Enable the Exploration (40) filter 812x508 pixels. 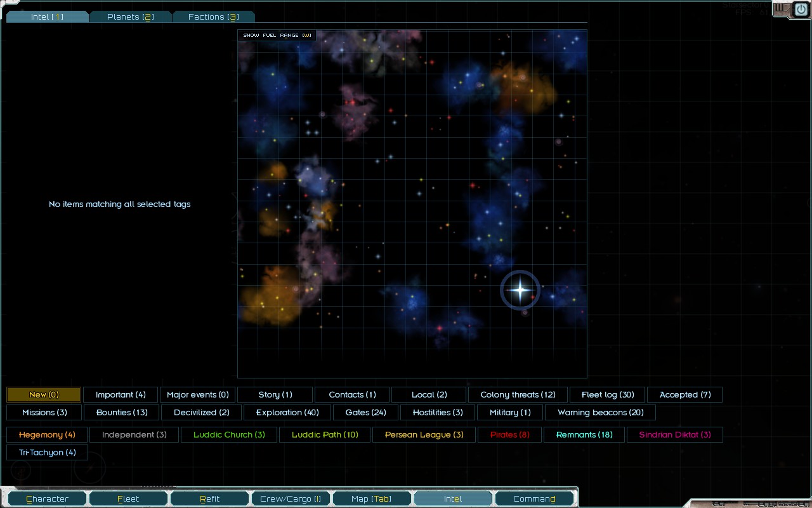(x=287, y=413)
